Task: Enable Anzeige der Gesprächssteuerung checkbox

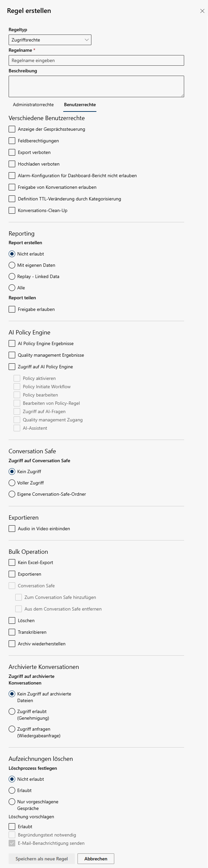Action: point(12,129)
